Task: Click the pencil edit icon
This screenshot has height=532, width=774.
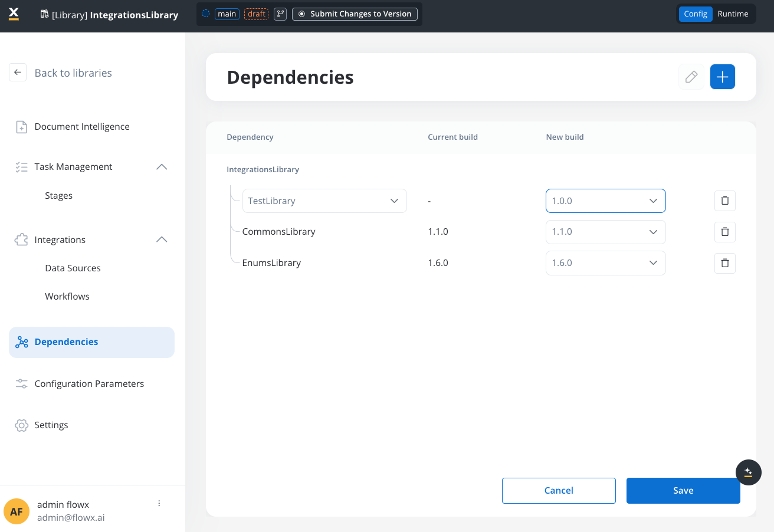Action: pos(691,77)
